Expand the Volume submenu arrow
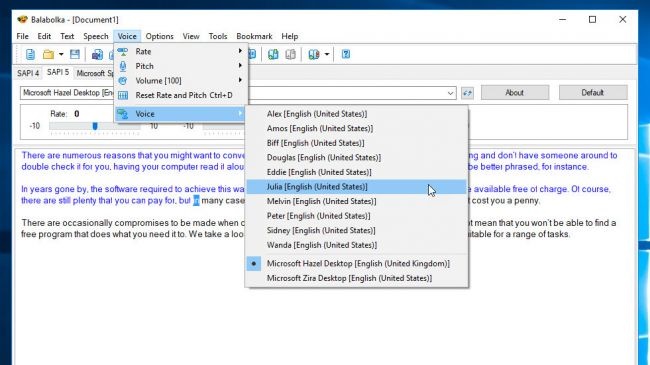The width and height of the screenshot is (650, 365). [240, 80]
